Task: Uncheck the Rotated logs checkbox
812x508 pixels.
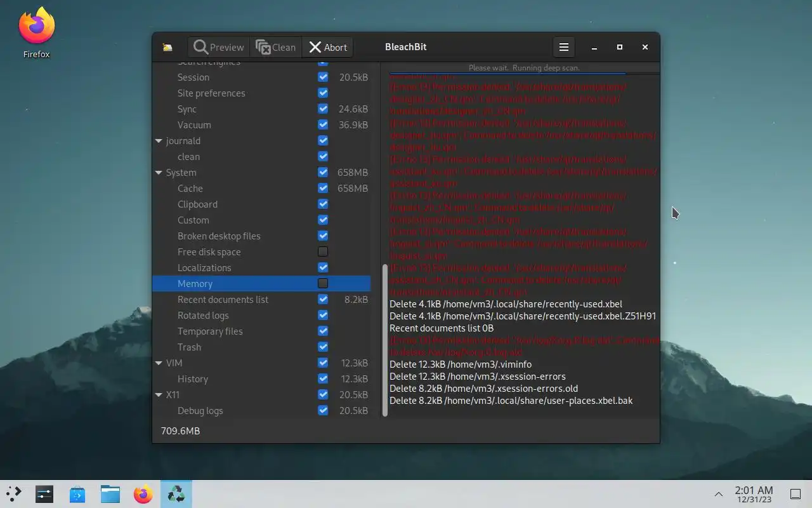Action: tap(323, 315)
